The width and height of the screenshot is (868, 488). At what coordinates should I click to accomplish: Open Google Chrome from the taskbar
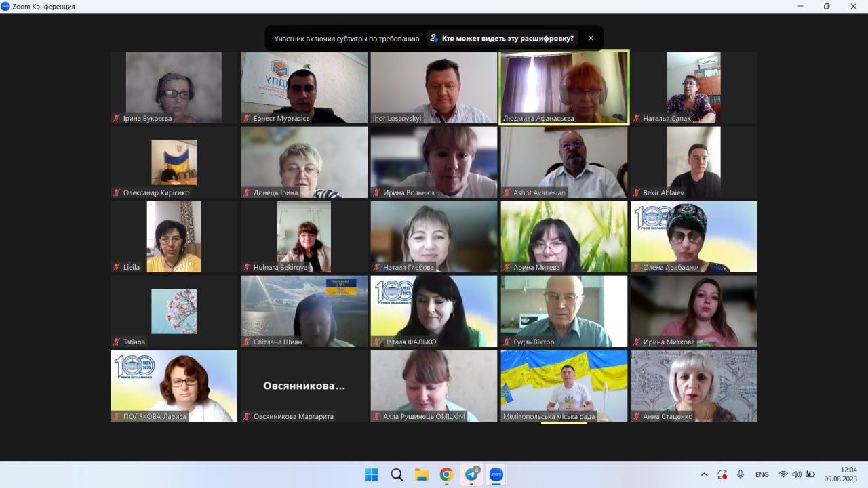pos(446,474)
